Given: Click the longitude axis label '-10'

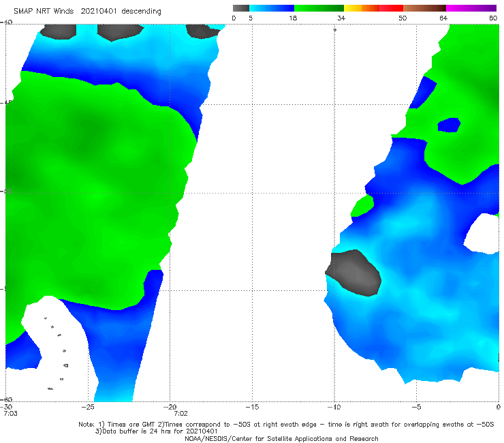Looking at the screenshot, I should tap(334, 407).
